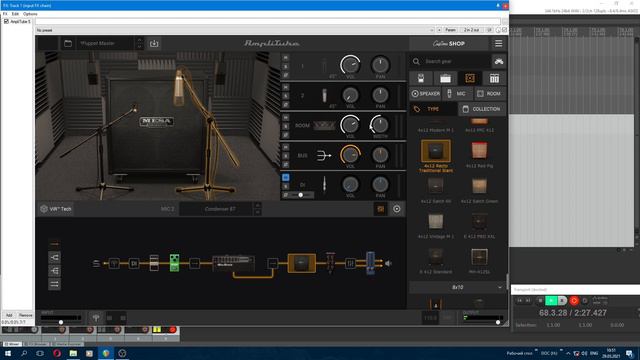Screen dimensions: 640x360
Task: Switch to the SPEAKER tab
Action: point(425,93)
